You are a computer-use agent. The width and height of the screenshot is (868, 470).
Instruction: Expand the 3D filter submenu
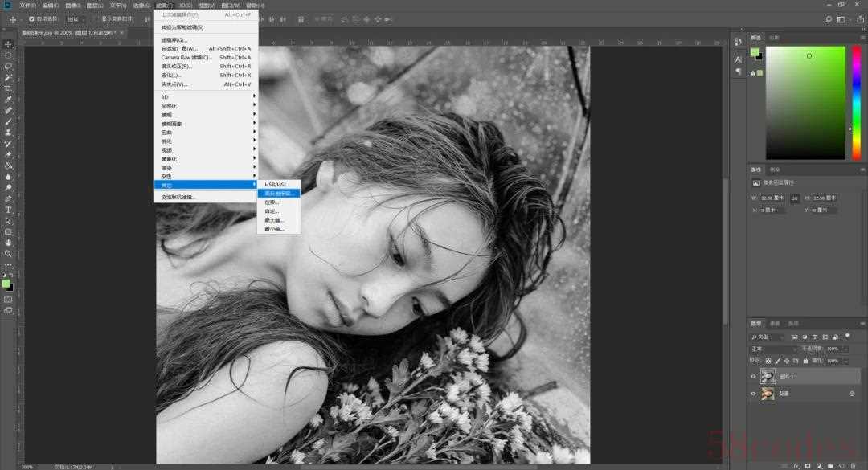click(x=206, y=97)
